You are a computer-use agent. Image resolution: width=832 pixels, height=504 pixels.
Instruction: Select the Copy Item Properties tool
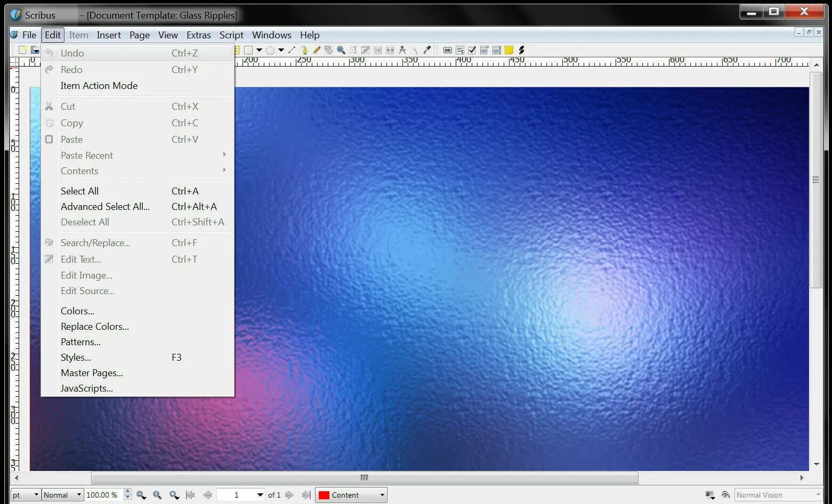(415, 50)
